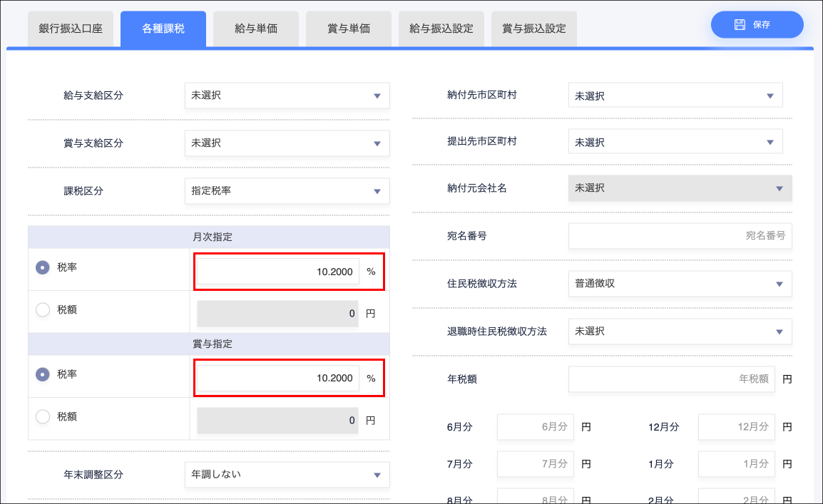
Task: Open the 課税区分 dropdown showing 指定税率
Action: click(x=287, y=191)
